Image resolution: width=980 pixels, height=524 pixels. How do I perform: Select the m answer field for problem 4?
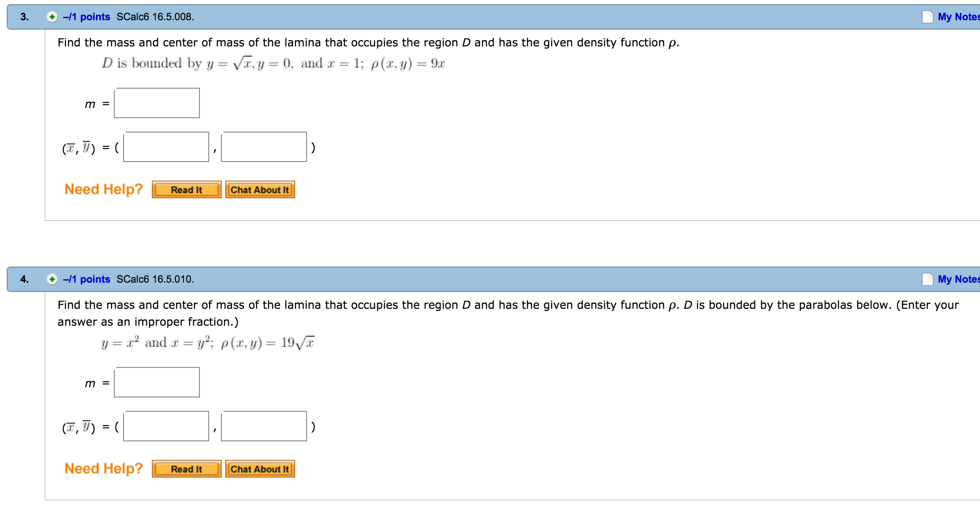[156, 382]
